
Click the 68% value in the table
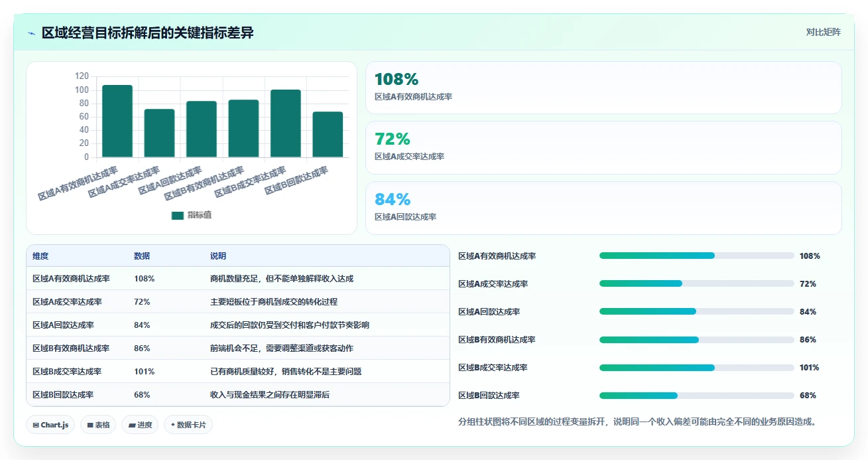pyautogui.click(x=142, y=395)
